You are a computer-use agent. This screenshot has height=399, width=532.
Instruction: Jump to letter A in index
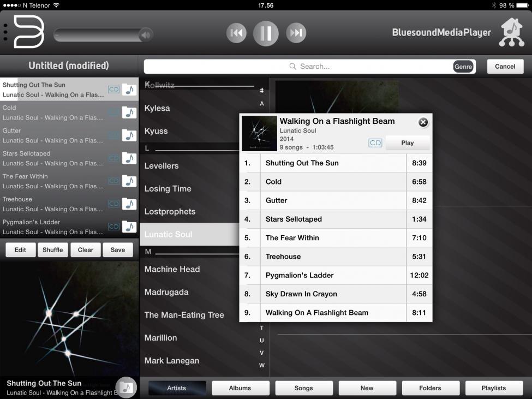click(x=261, y=104)
